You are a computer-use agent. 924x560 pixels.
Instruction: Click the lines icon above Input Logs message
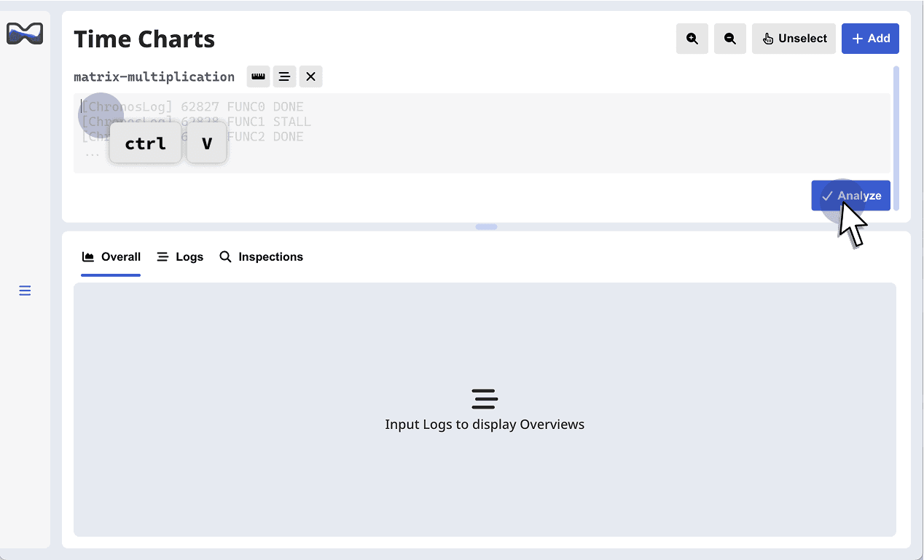[x=485, y=399]
